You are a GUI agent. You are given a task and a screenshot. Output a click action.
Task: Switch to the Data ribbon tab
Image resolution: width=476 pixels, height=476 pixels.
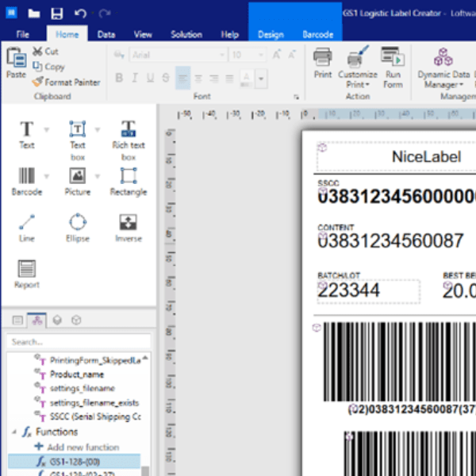[x=106, y=34]
